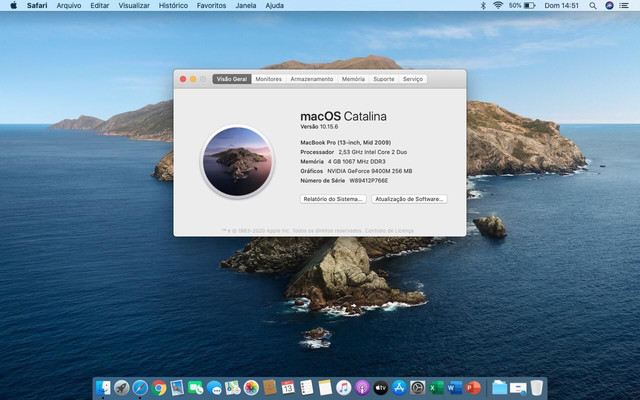Open Notification Center list icon
This screenshot has height=400, width=640.
coord(624,6)
